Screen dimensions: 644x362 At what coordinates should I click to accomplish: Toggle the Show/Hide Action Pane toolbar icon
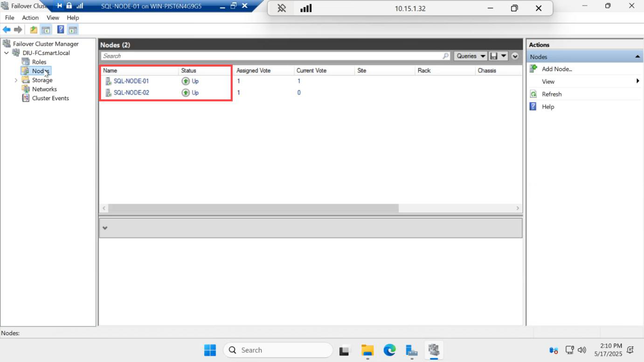pyautogui.click(x=73, y=30)
